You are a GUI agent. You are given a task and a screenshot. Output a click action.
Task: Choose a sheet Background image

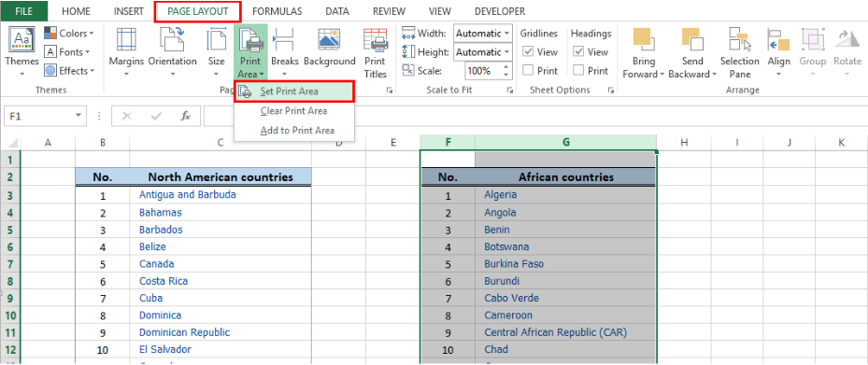pos(330,48)
